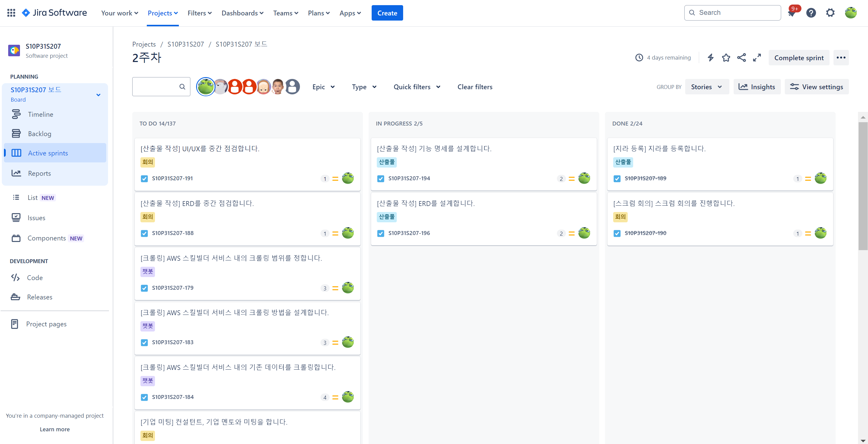Open the help question mark icon
The height and width of the screenshot is (444, 868).
811,13
